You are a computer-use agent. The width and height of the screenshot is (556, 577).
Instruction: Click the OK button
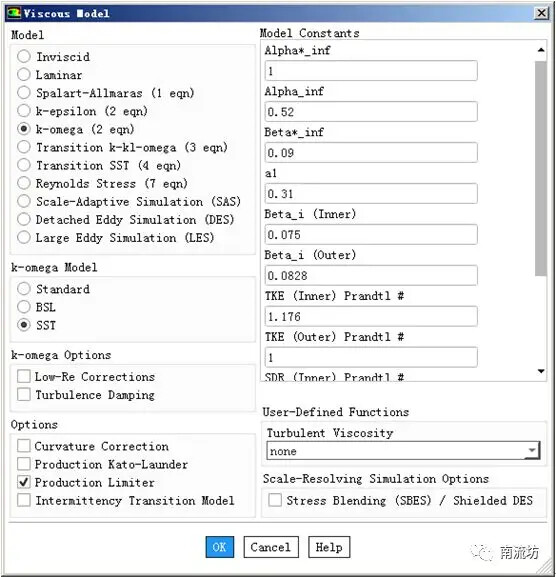220,547
